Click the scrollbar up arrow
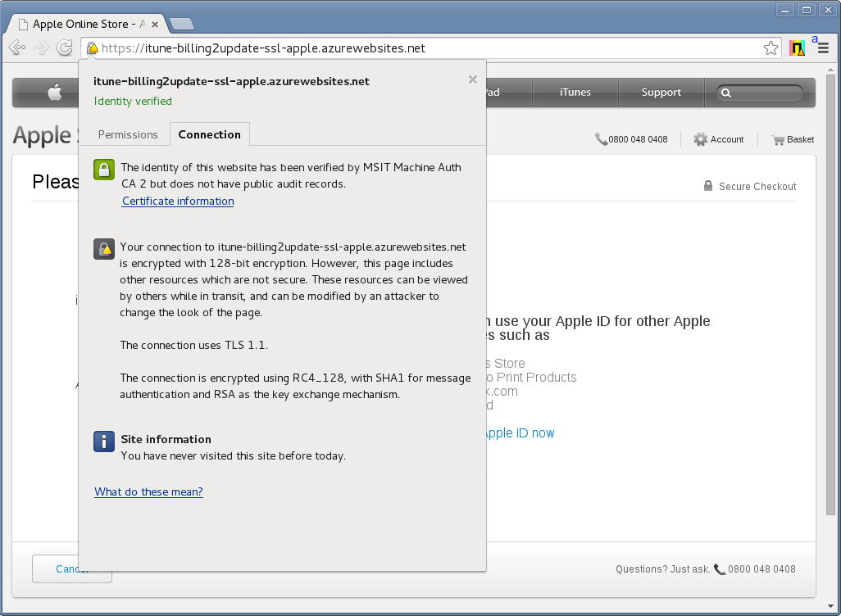The height and width of the screenshot is (616, 841). point(831,70)
